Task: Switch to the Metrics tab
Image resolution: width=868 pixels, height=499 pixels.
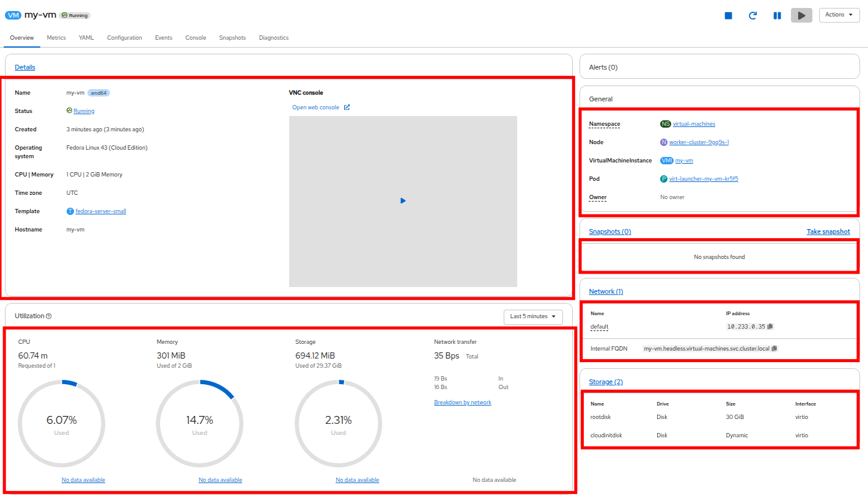Action: tap(56, 38)
